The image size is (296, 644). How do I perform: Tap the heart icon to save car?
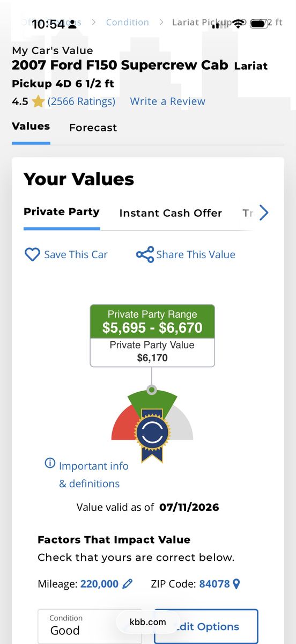pos(32,254)
